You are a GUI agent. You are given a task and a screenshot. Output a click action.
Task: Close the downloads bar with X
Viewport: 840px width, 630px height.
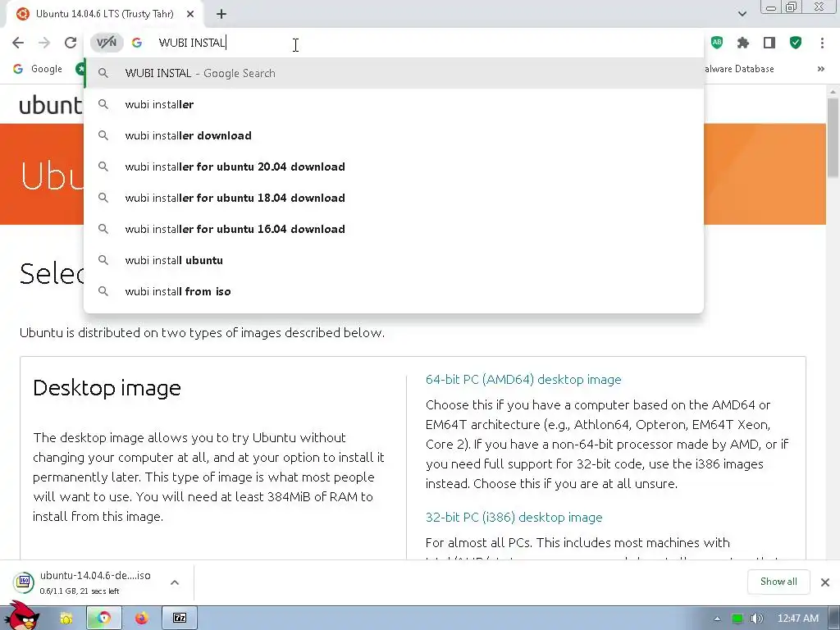click(x=825, y=582)
